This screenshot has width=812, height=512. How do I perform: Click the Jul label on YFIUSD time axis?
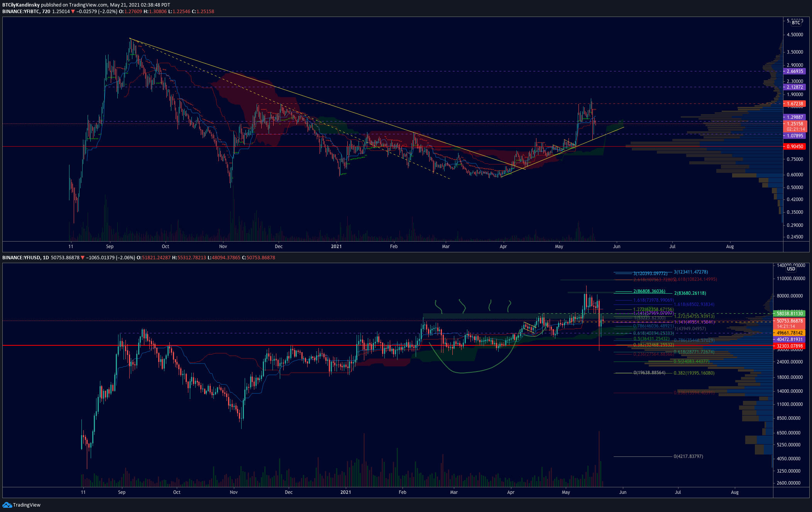coord(678,492)
